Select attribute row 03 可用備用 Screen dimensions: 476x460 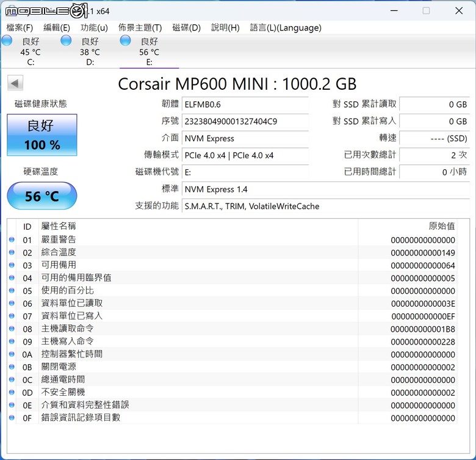[233, 265]
